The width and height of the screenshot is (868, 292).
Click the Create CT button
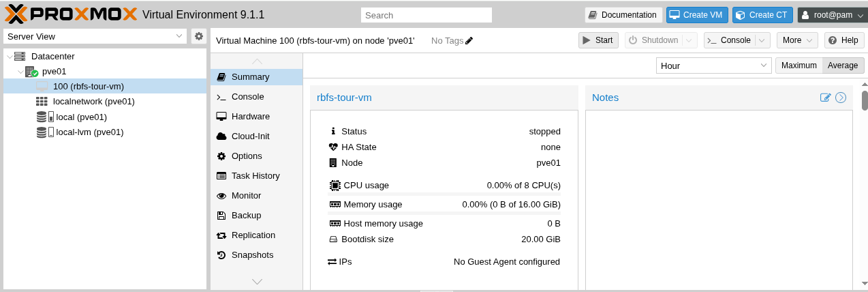[x=762, y=15]
